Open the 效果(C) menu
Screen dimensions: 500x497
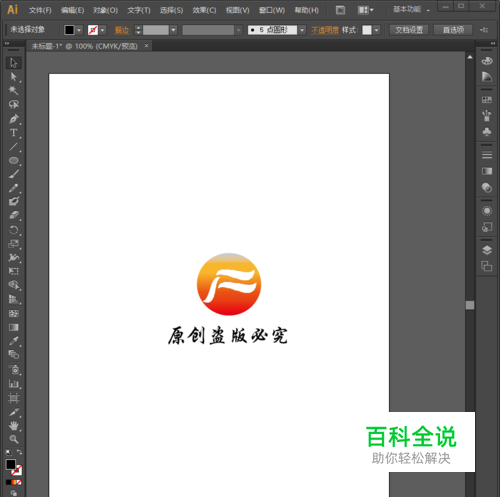[204, 10]
